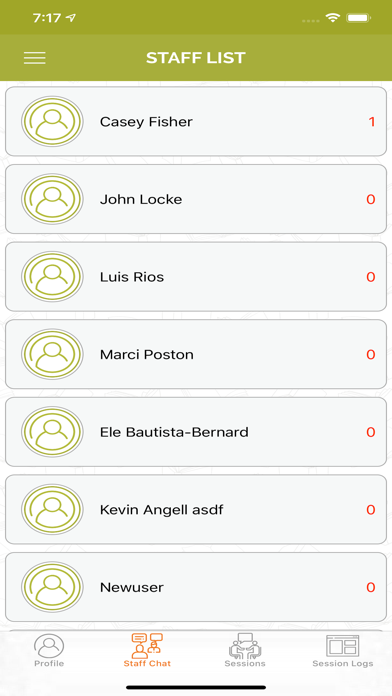Image resolution: width=392 pixels, height=696 pixels.
Task: Select Marci Poston's name
Action: (147, 355)
